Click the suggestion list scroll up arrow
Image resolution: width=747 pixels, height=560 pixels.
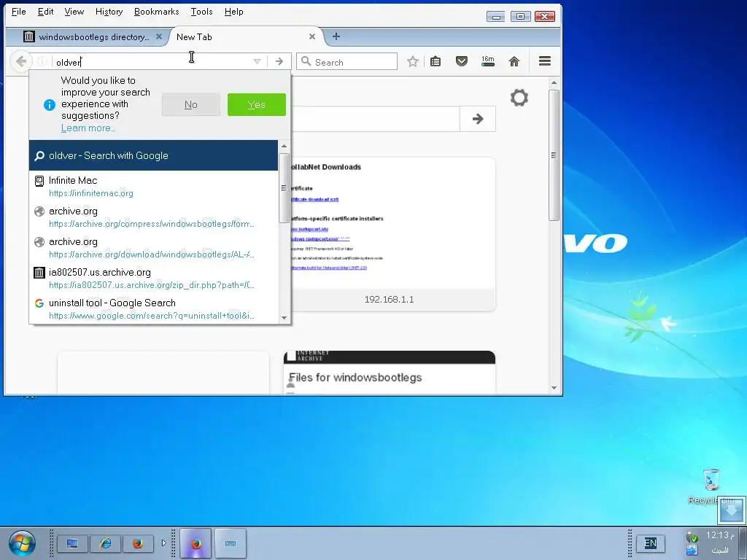[x=285, y=146]
